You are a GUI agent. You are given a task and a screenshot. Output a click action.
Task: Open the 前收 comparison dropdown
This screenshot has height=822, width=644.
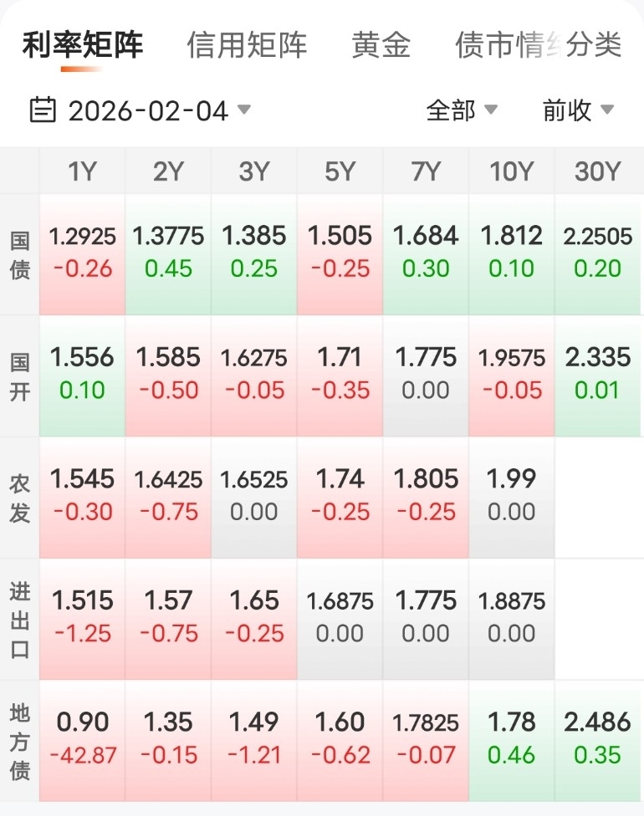[578, 110]
